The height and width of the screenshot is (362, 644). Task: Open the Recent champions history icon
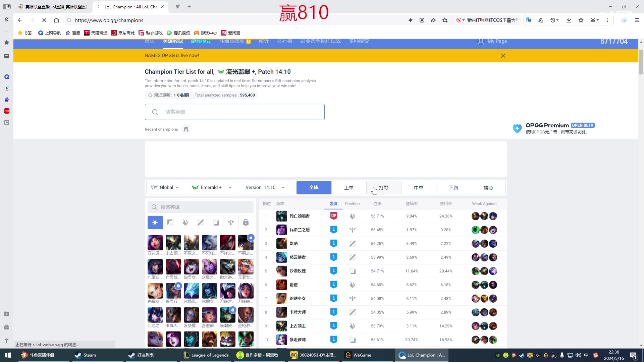(x=186, y=129)
